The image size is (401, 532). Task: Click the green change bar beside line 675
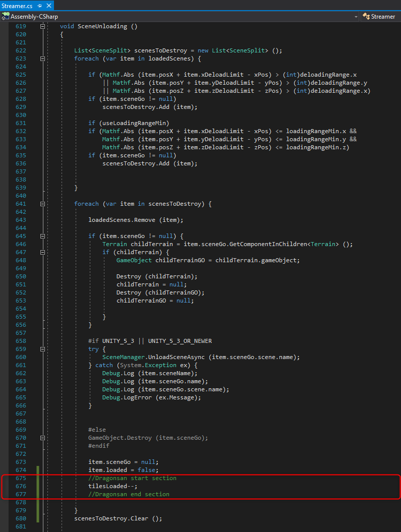(x=38, y=478)
